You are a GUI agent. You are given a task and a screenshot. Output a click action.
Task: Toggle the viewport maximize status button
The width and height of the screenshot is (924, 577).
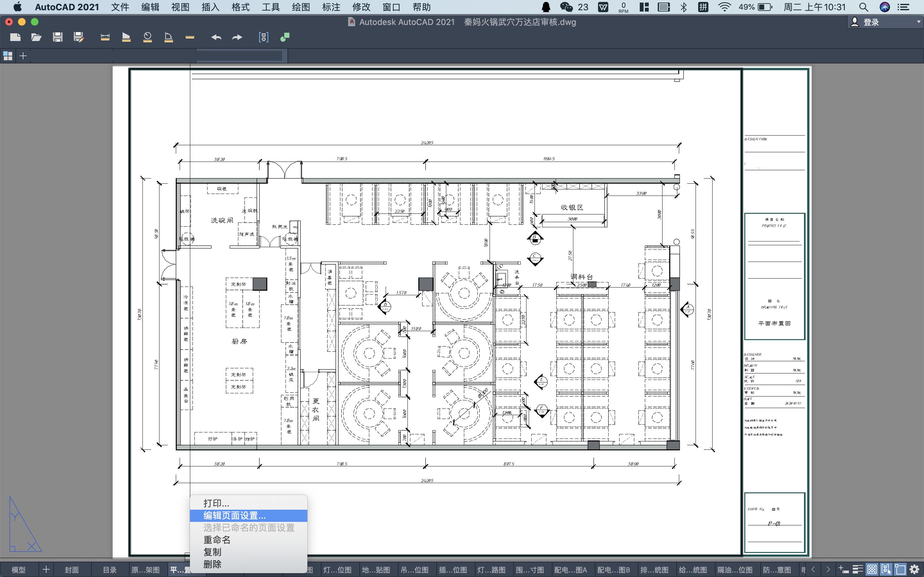(x=900, y=569)
